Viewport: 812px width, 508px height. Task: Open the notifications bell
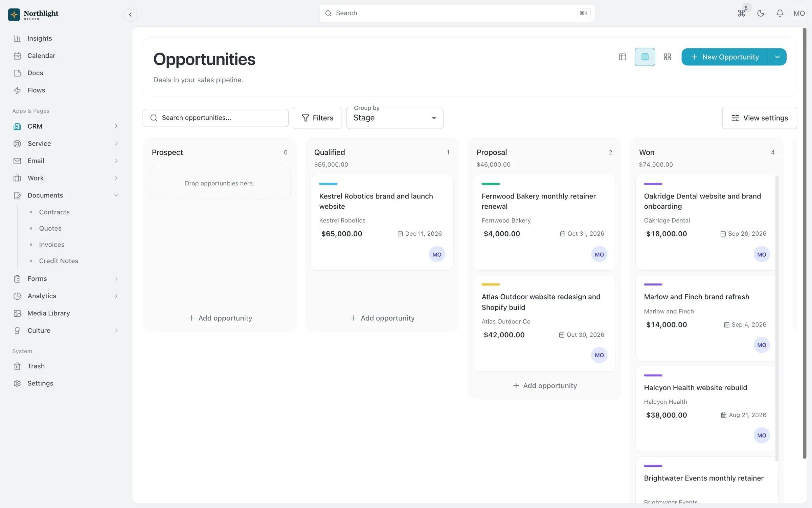[x=780, y=13]
